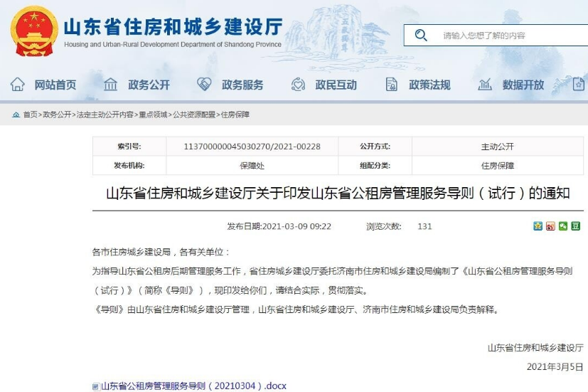Click the building icon beside 政务公开
Image resolution: width=588 pixels, height=392 pixels.
[x=110, y=85]
